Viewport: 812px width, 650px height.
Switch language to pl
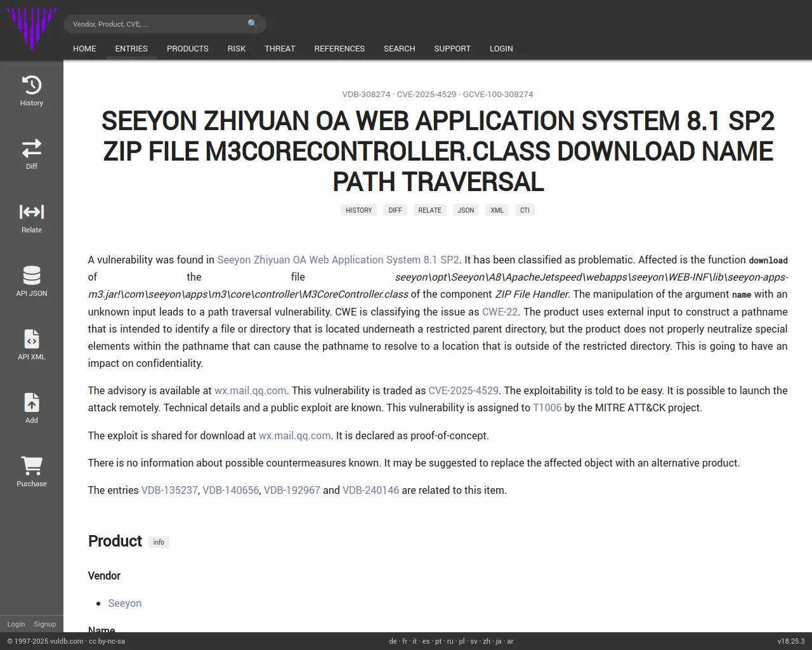pyautogui.click(x=462, y=641)
